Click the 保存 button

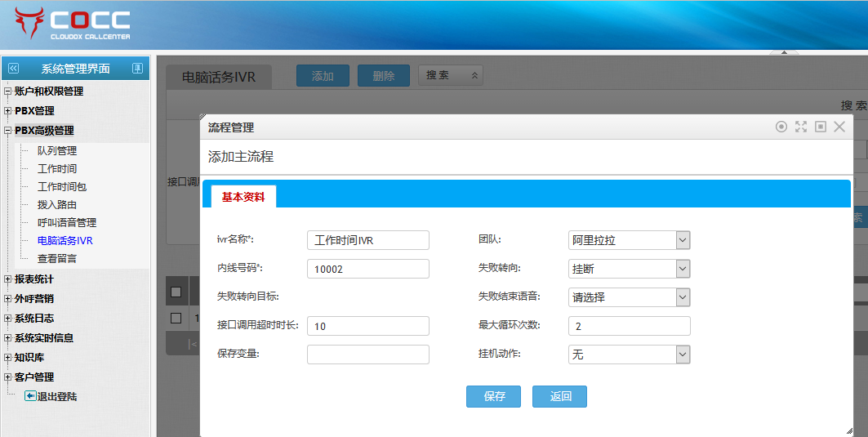[x=493, y=397]
